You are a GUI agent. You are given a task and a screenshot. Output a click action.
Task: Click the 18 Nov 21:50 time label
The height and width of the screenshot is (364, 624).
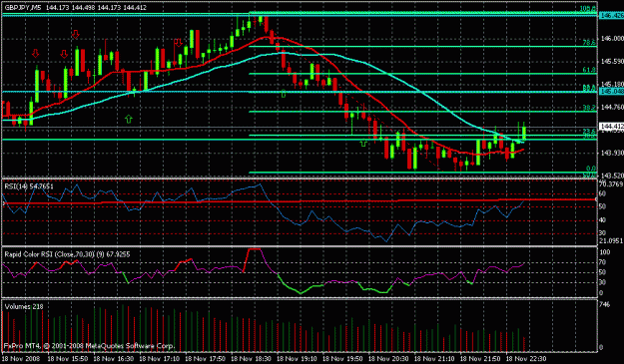pyautogui.click(x=480, y=358)
